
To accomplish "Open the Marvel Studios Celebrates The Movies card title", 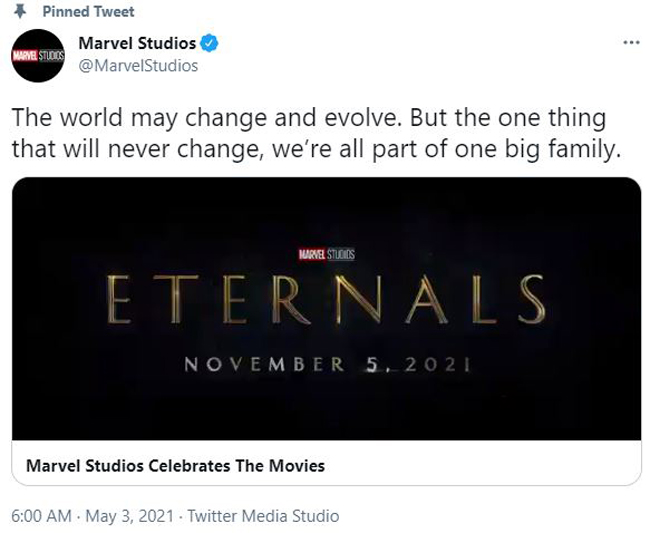I will (175, 466).
